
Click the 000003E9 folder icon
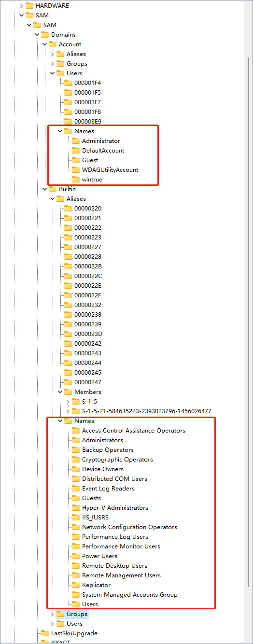pos(68,122)
